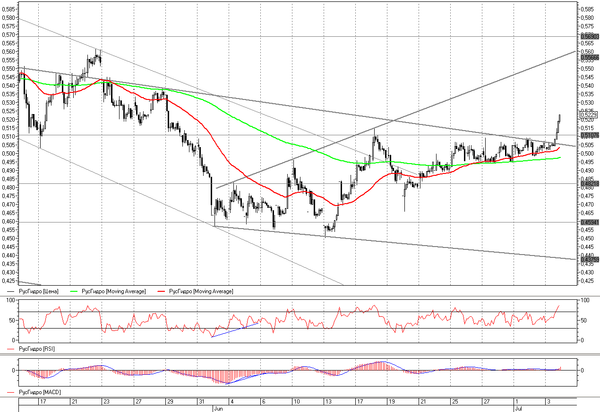Select the РусГидро [Цена] legend entry

click(33, 291)
